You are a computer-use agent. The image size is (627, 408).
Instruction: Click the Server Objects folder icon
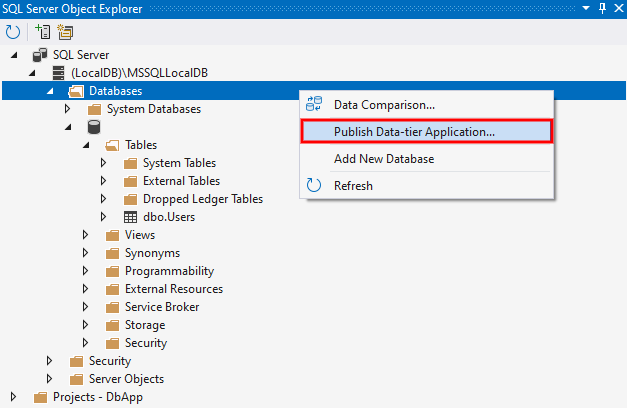(x=76, y=379)
